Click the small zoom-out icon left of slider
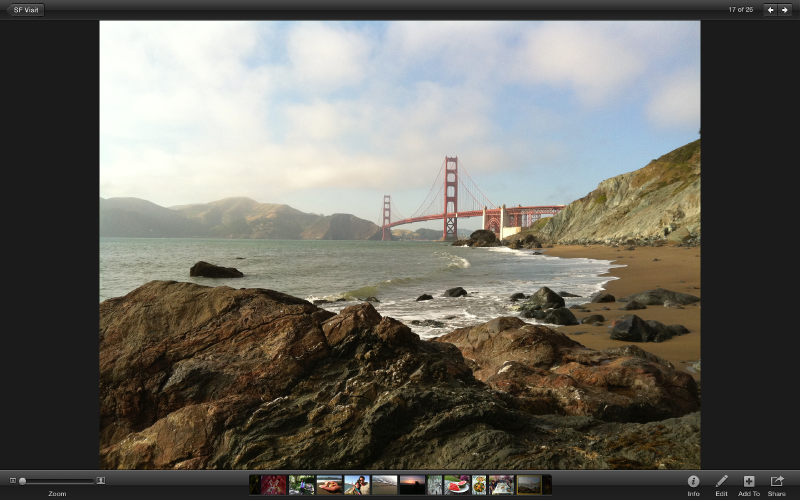 pyautogui.click(x=13, y=481)
